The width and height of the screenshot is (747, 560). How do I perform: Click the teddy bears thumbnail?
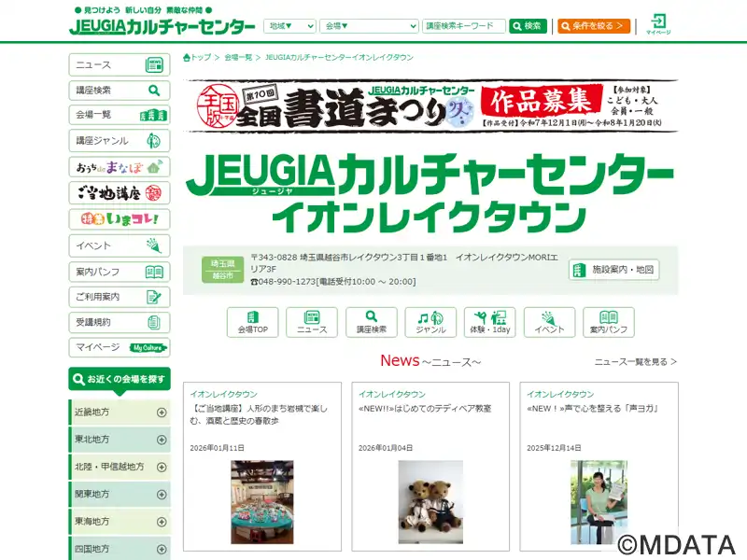430,502
